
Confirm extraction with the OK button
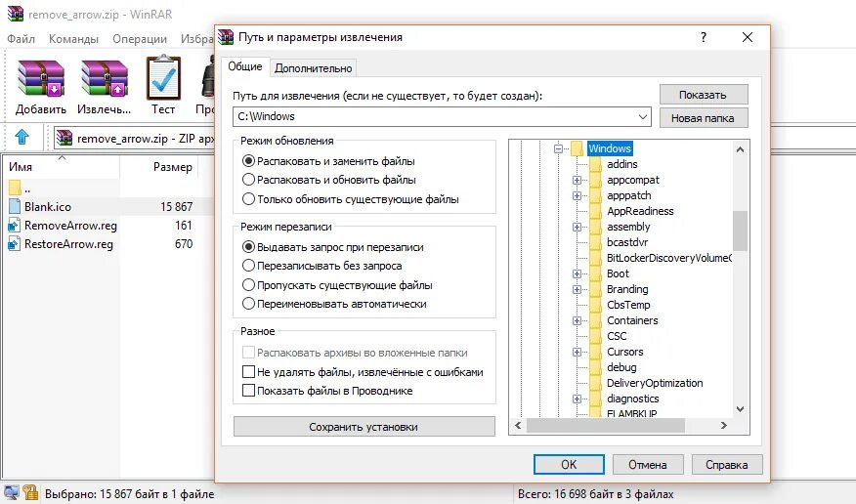point(569,464)
